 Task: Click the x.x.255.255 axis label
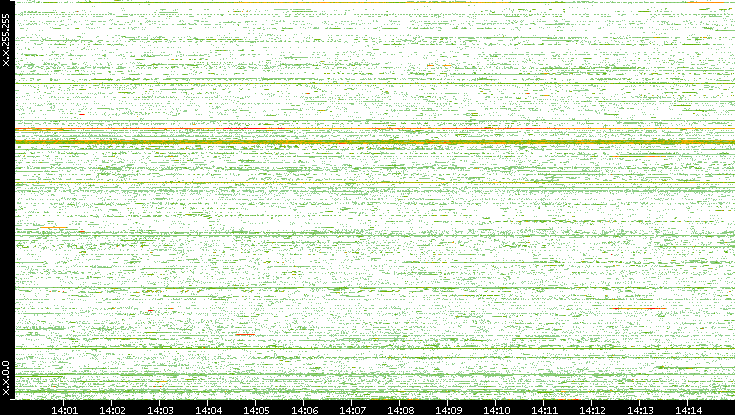(x=6, y=40)
